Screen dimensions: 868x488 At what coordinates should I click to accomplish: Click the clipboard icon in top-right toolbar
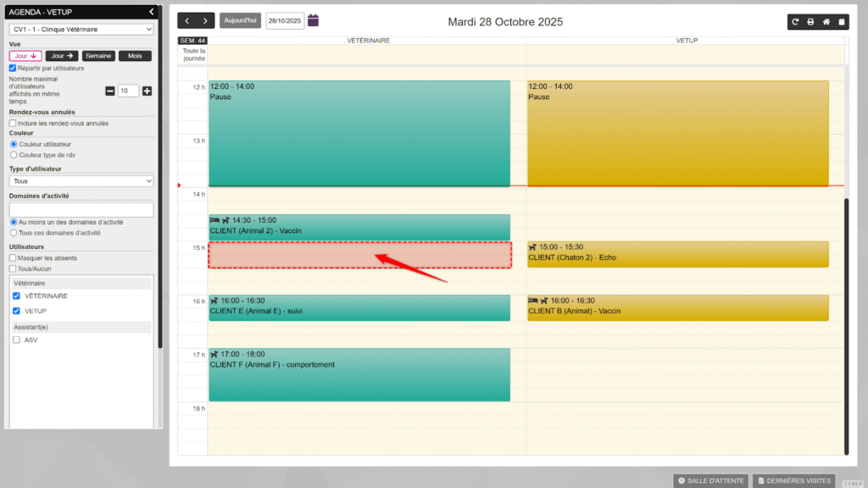pyautogui.click(x=841, y=22)
